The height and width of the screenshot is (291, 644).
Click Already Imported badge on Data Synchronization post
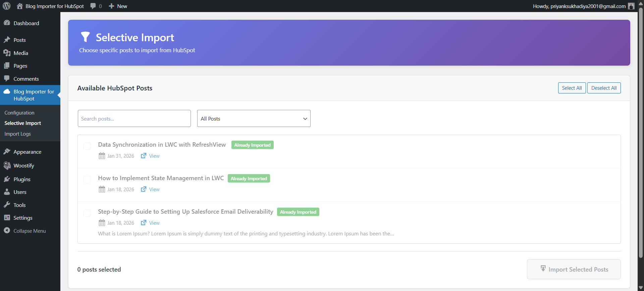[253, 145]
